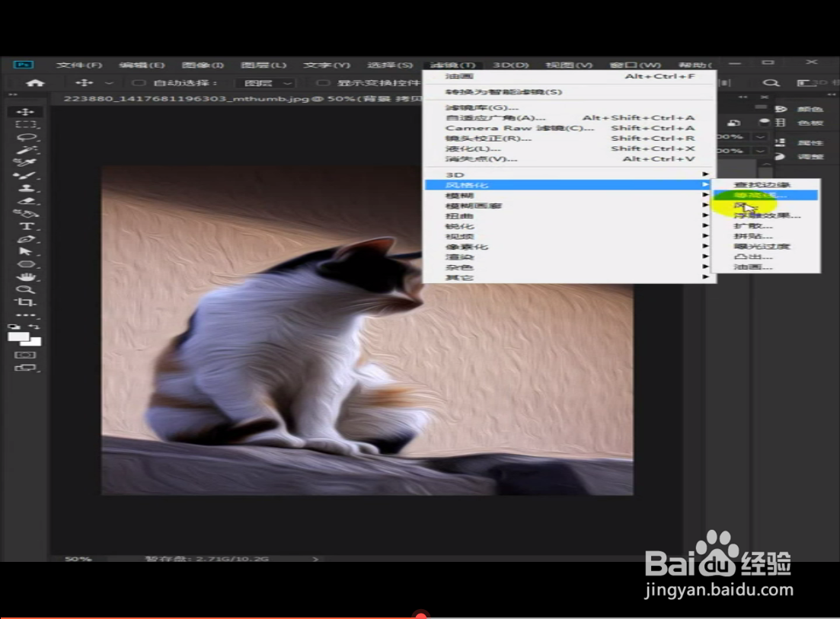
Task: Open the 窗口(W) menu
Action: [x=635, y=65]
